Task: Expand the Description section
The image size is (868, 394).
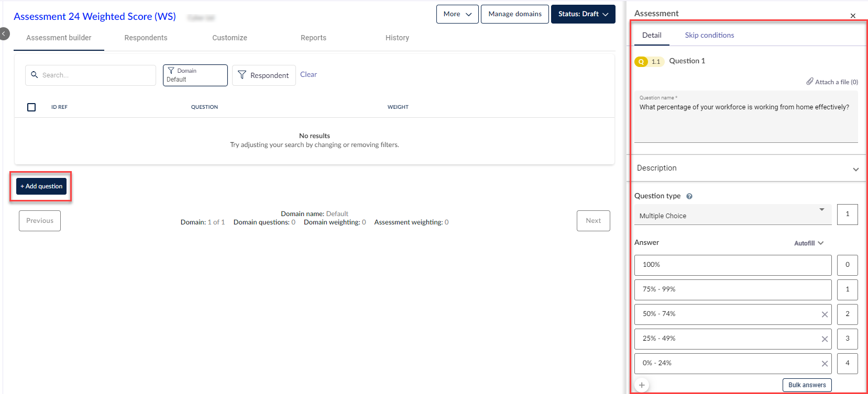Action: pyautogui.click(x=746, y=168)
